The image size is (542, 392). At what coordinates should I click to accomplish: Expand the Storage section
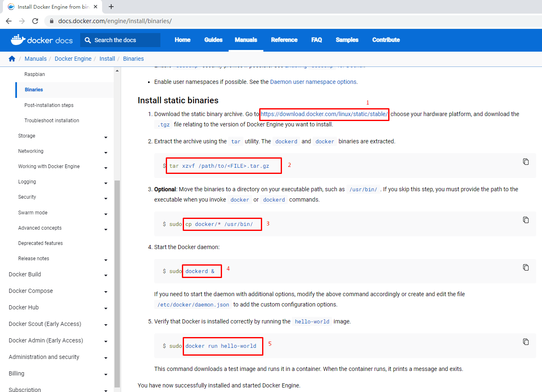pyautogui.click(x=106, y=137)
